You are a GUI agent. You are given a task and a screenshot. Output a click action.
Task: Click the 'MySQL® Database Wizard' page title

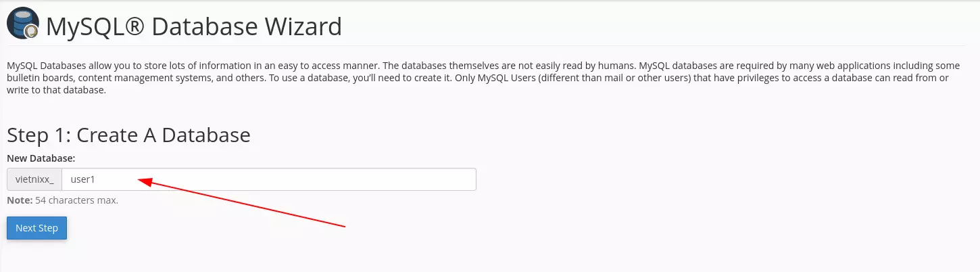pyautogui.click(x=194, y=27)
